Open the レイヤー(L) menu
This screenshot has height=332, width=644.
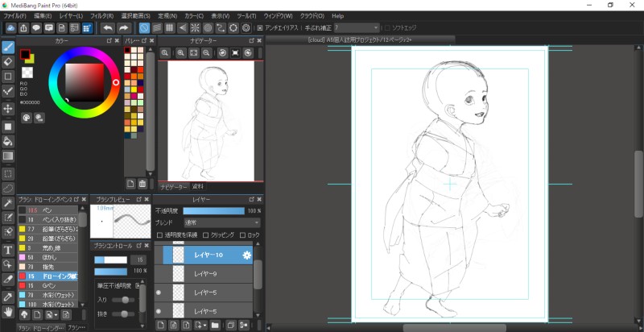tap(70, 15)
